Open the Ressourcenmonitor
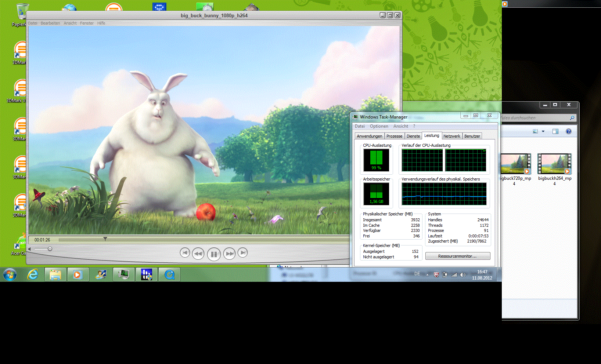 [458, 256]
